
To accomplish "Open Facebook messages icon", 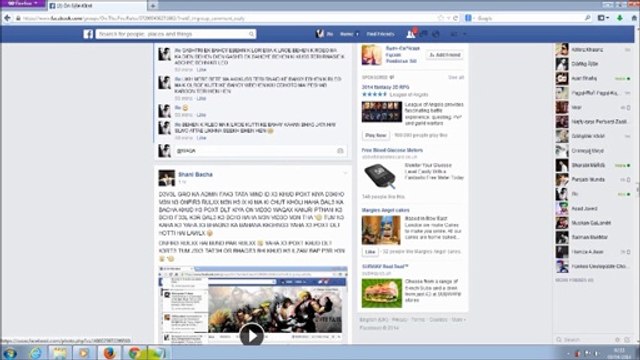I will 424,34.
